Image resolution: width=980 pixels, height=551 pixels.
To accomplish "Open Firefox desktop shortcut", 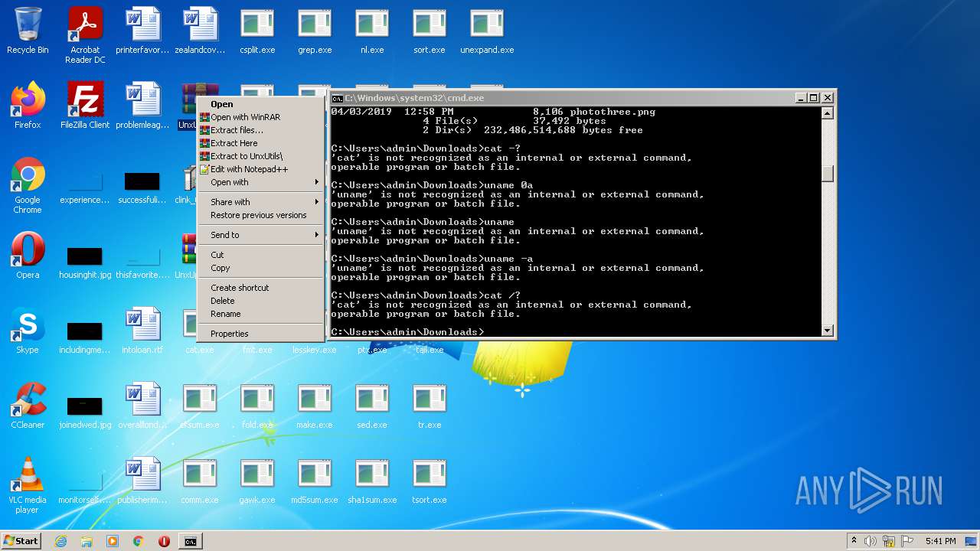I will click(28, 106).
